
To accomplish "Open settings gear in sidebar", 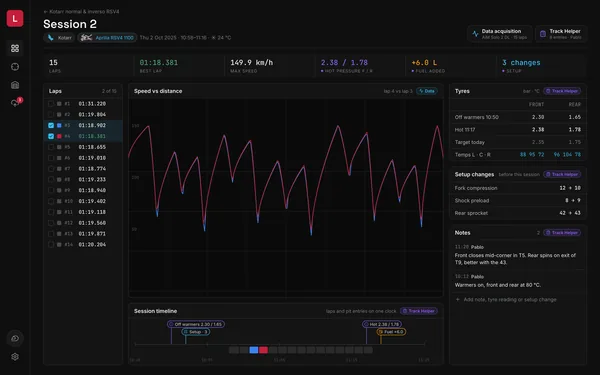I will (15, 357).
